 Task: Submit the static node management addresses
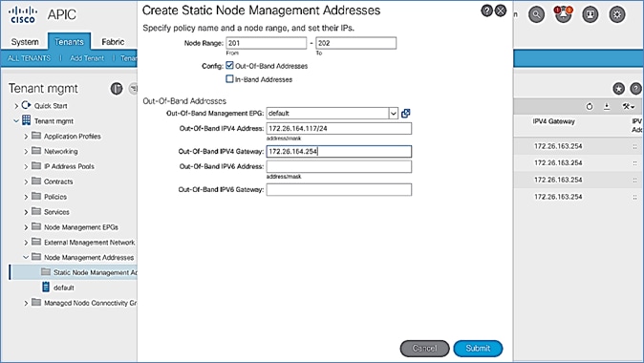(478, 349)
